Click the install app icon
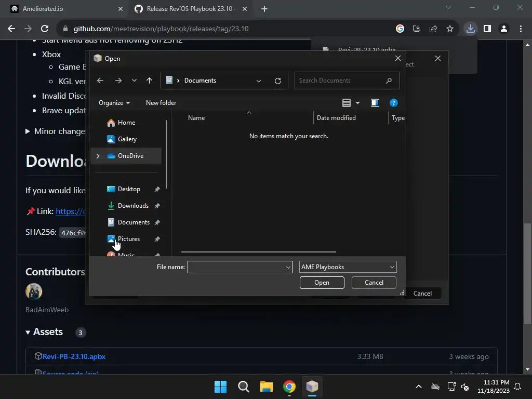 click(417, 29)
